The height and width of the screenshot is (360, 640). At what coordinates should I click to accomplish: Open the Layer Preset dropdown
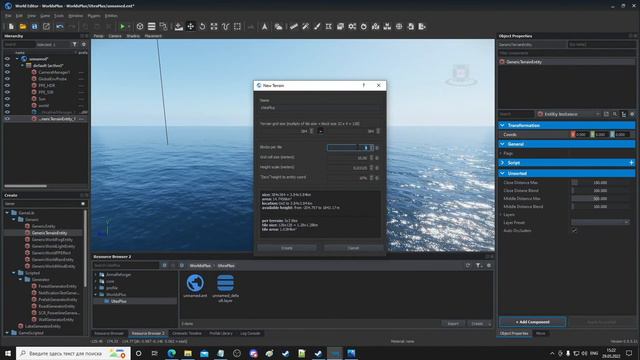600,222
